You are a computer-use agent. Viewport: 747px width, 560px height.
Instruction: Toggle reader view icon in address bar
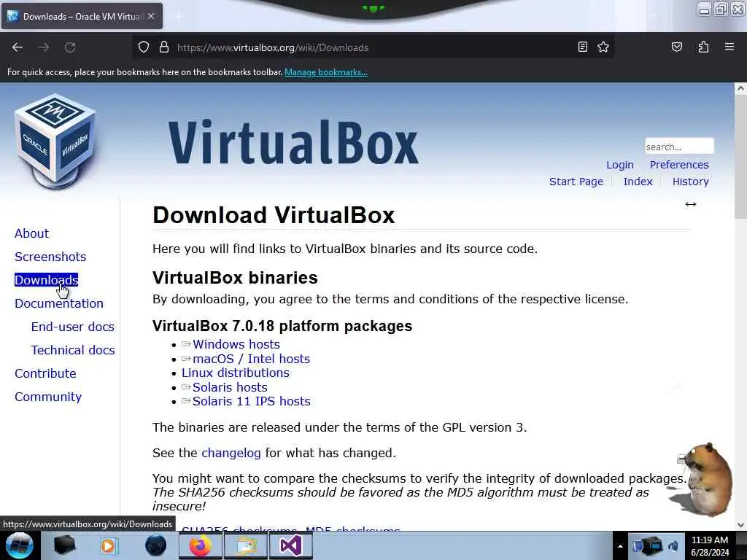point(582,47)
